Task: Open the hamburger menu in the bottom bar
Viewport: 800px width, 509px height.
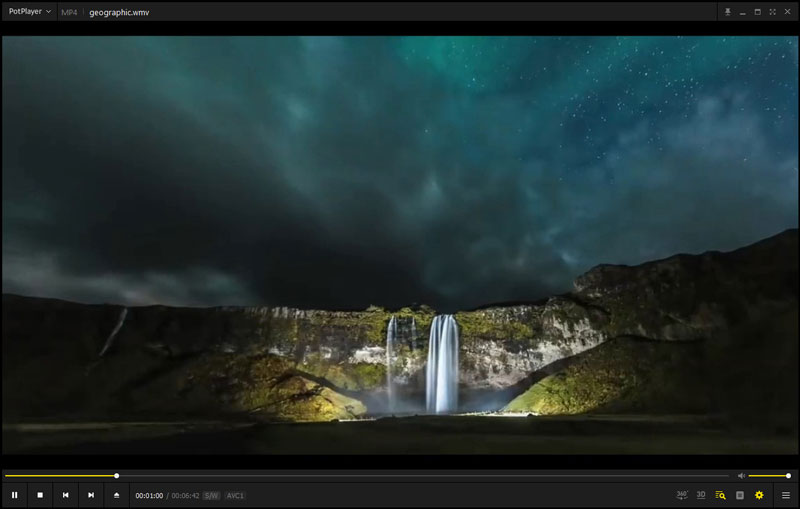Action: pos(786,495)
